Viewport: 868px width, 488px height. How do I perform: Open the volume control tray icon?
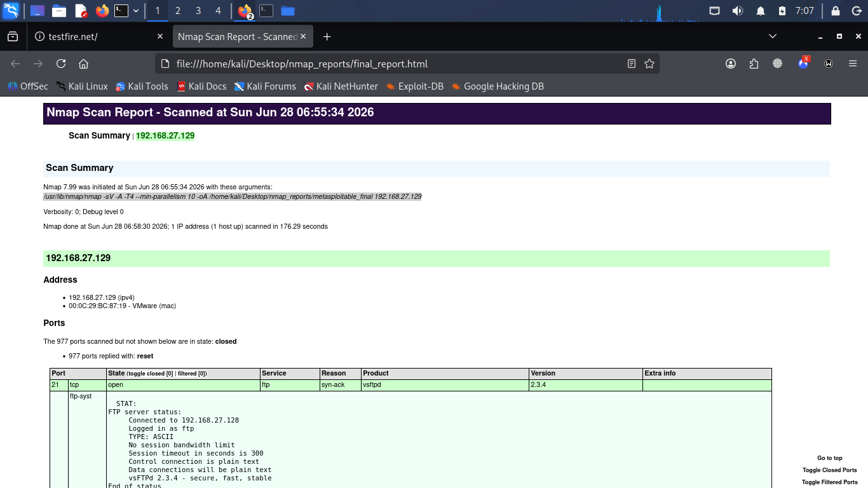click(x=738, y=11)
